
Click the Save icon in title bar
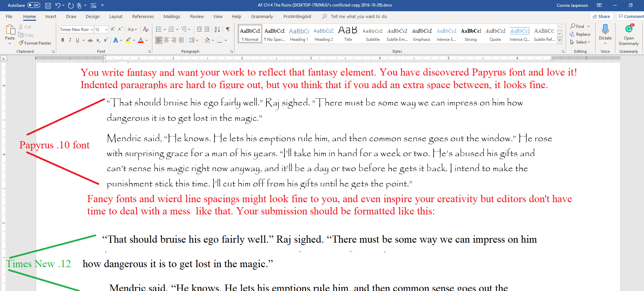click(48, 5)
